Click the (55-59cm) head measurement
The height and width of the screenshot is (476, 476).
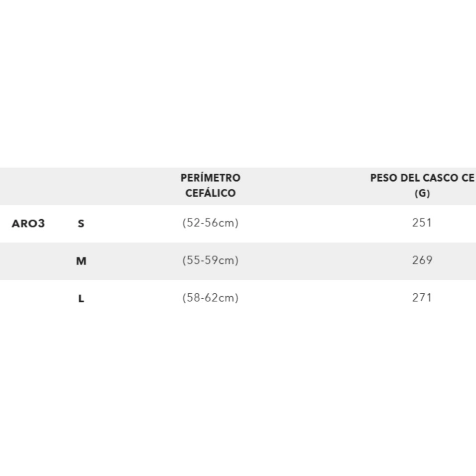(x=210, y=260)
